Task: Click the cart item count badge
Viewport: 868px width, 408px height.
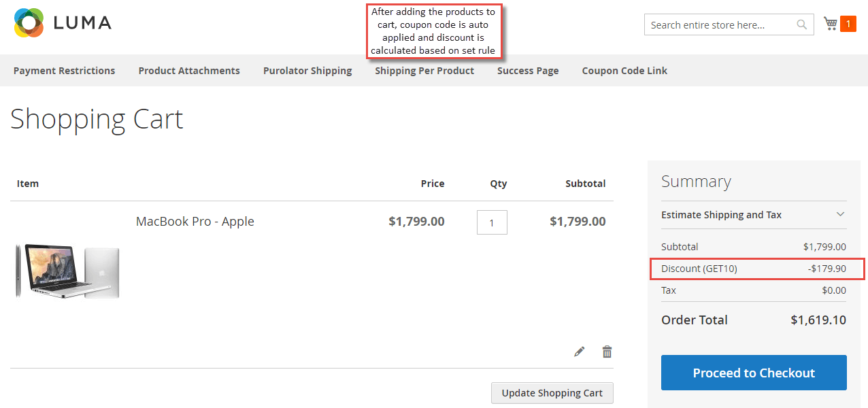Action: coord(848,24)
